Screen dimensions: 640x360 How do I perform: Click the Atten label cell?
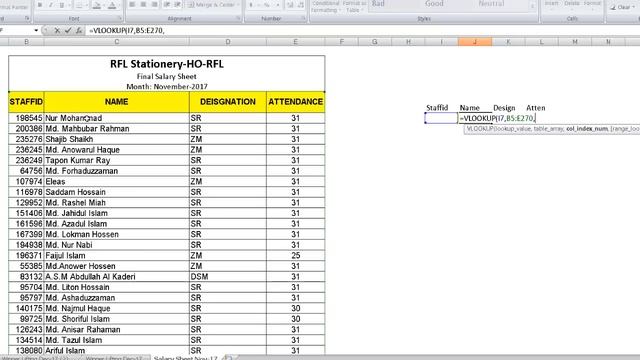point(536,108)
